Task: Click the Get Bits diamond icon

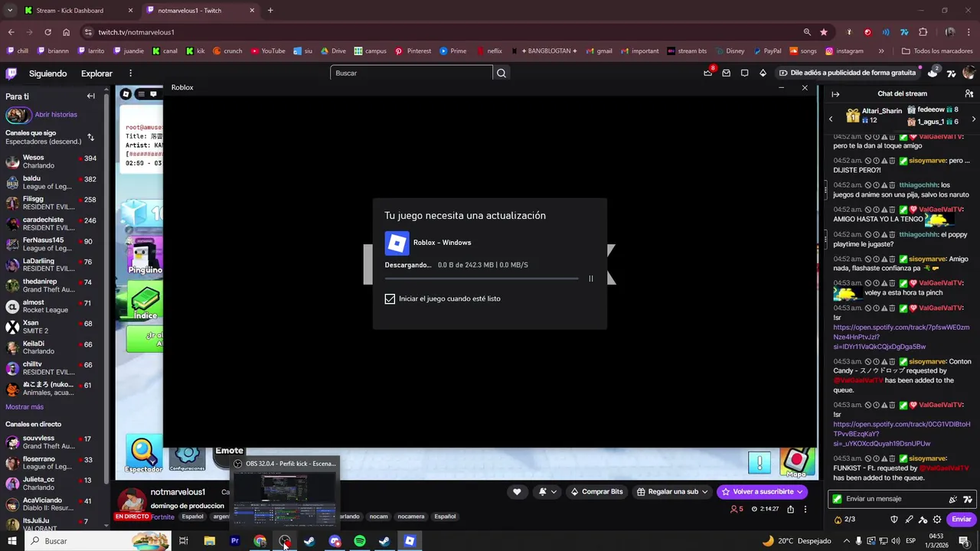Action: [763, 73]
